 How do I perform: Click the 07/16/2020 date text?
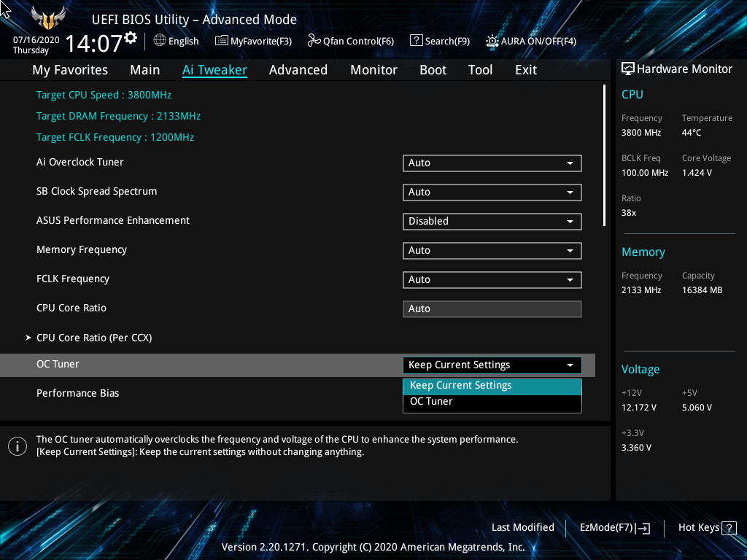pos(36,40)
